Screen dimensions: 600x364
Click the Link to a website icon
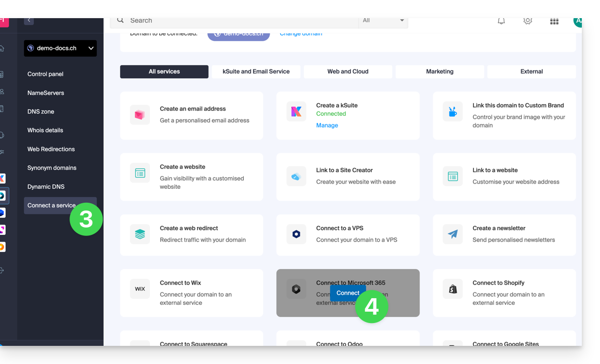click(x=453, y=176)
